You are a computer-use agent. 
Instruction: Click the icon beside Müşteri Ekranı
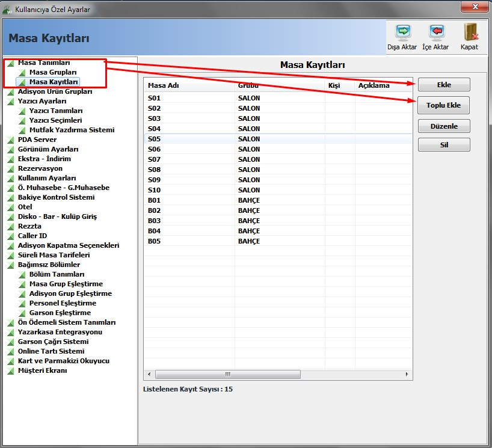[x=11, y=371]
